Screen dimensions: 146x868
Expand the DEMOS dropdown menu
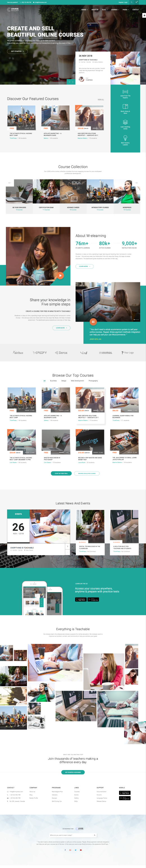(x=84, y=10)
